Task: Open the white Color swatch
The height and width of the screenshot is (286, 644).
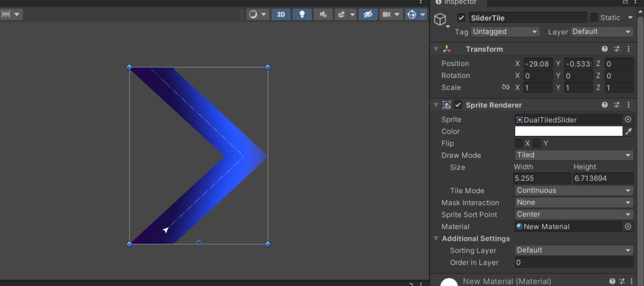Action: point(569,131)
